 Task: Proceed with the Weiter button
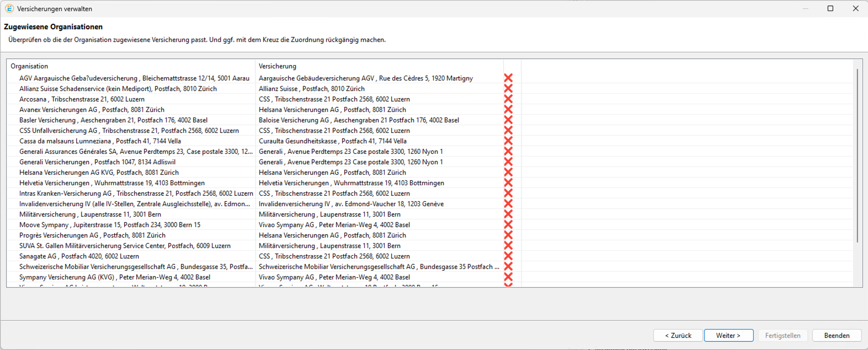[728, 335]
